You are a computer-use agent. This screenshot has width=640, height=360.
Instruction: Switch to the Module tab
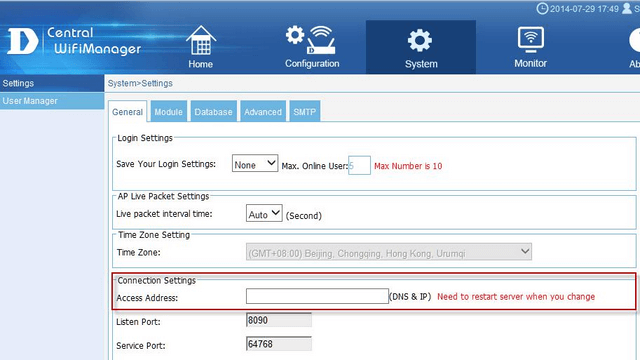(x=169, y=111)
